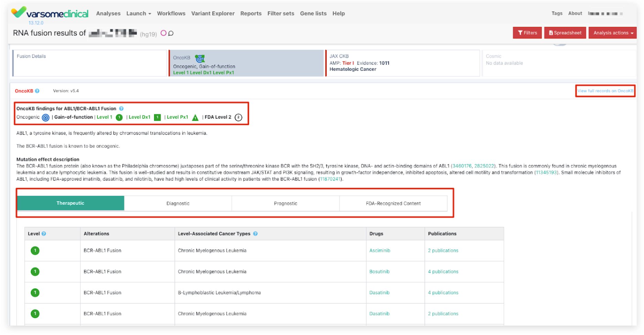Screen dimensions: 644x335
Task: Click the pink circle status icon
Action: point(163,33)
